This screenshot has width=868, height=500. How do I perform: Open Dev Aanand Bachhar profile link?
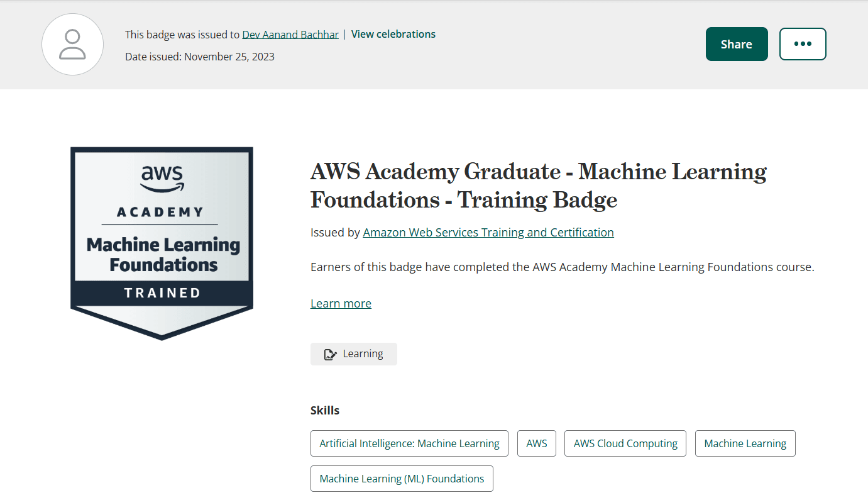pyautogui.click(x=291, y=35)
